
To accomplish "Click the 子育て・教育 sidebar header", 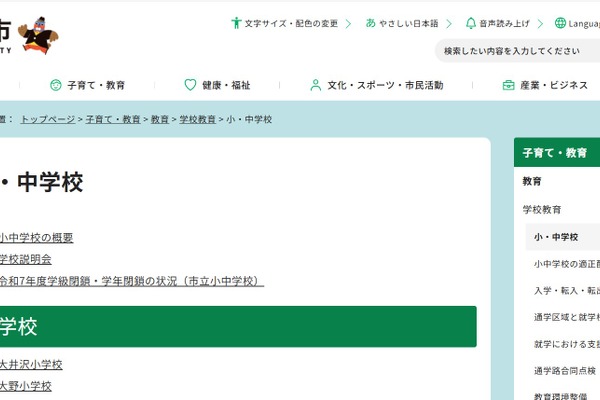I will pos(557,152).
